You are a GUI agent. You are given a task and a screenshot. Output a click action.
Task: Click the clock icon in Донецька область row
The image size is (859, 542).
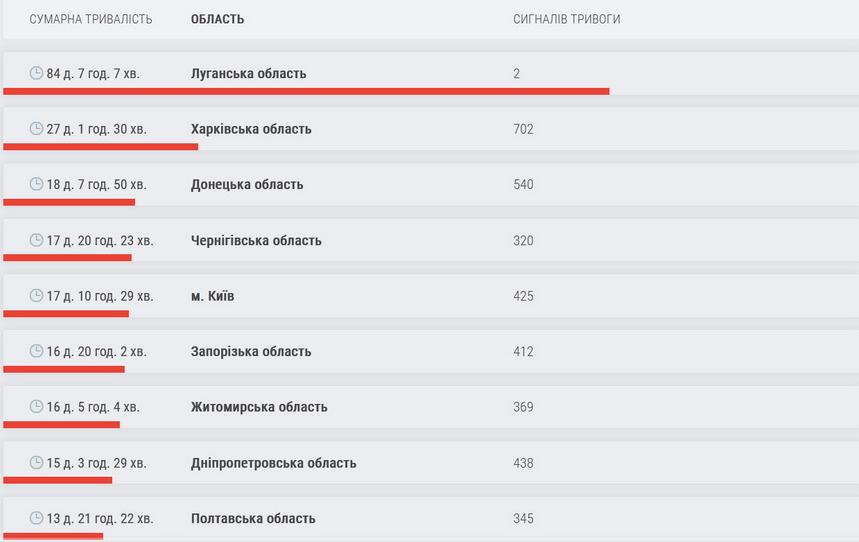[37, 184]
